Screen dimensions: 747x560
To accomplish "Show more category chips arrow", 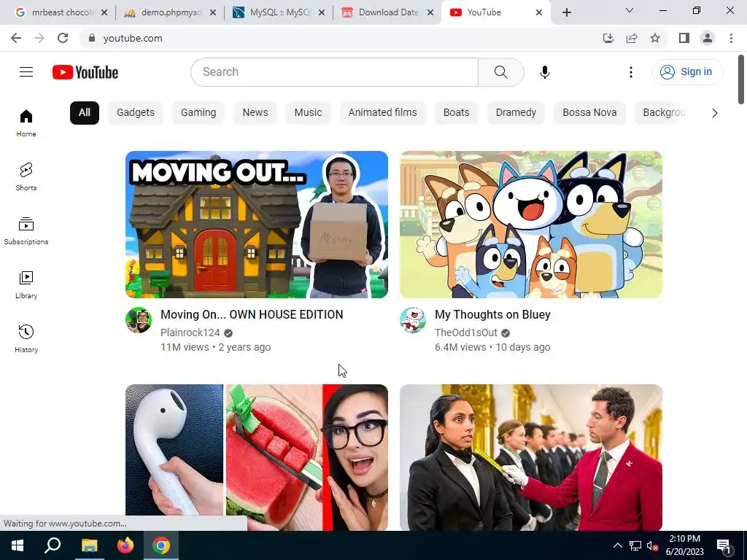I will [715, 113].
